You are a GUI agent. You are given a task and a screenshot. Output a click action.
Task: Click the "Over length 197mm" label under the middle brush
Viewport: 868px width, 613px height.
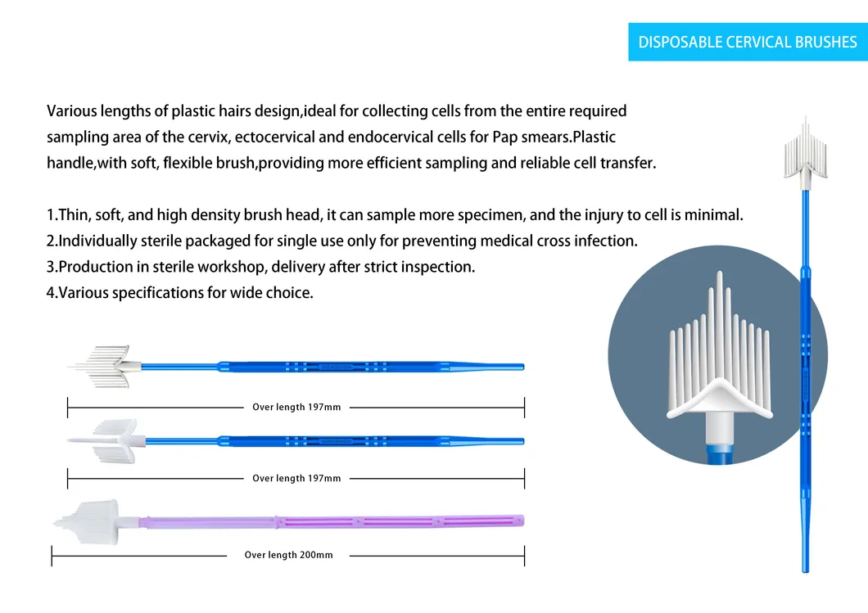pos(296,478)
